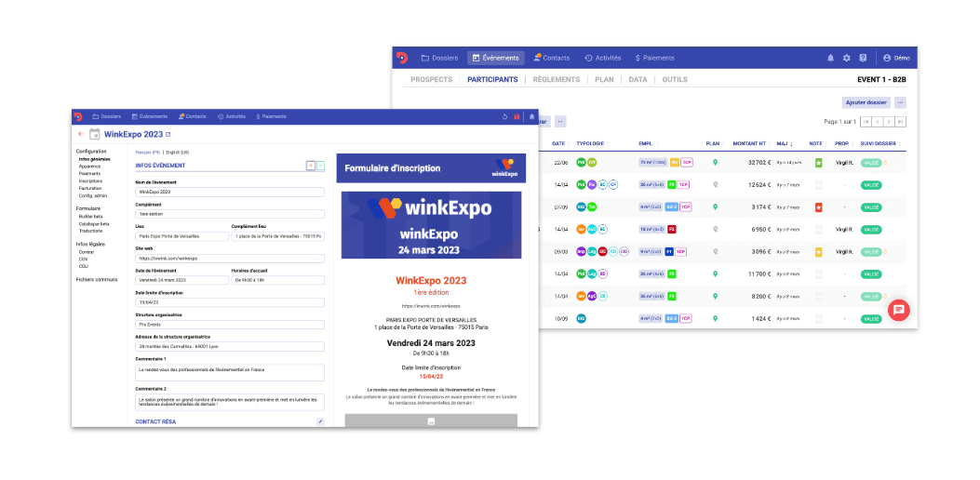Open settings gear in the Participants window
Viewport: 980px width, 480px height.
[x=846, y=58]
